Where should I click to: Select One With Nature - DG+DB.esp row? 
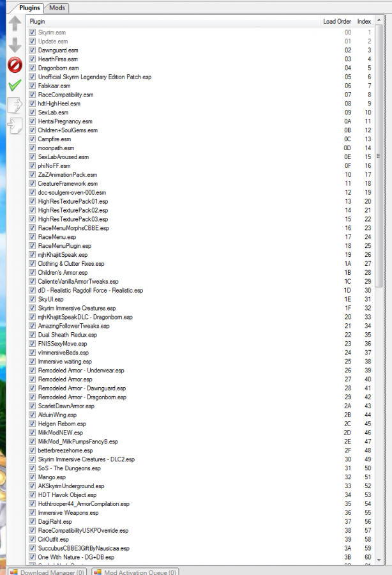coord(200,557)
